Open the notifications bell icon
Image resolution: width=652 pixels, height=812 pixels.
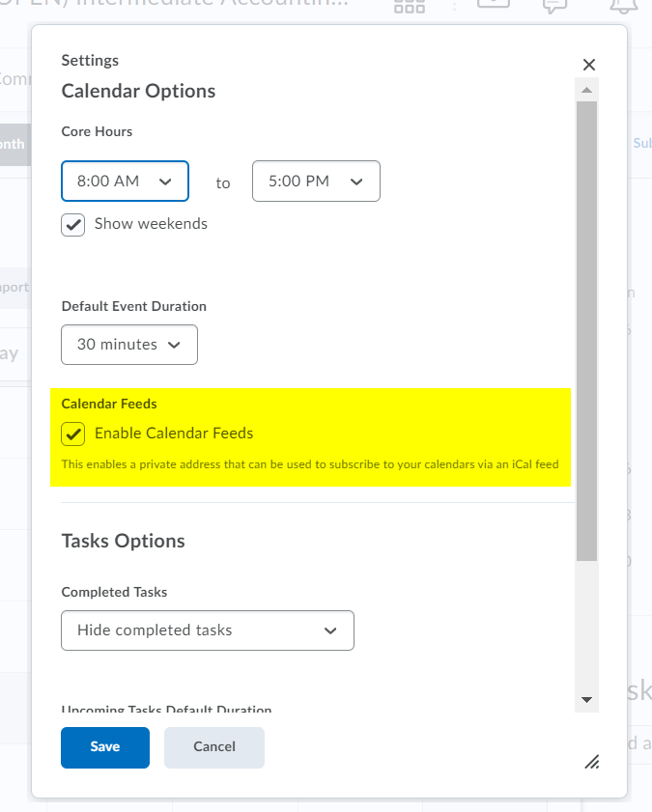pyautogui.click(x=623, y=6)
